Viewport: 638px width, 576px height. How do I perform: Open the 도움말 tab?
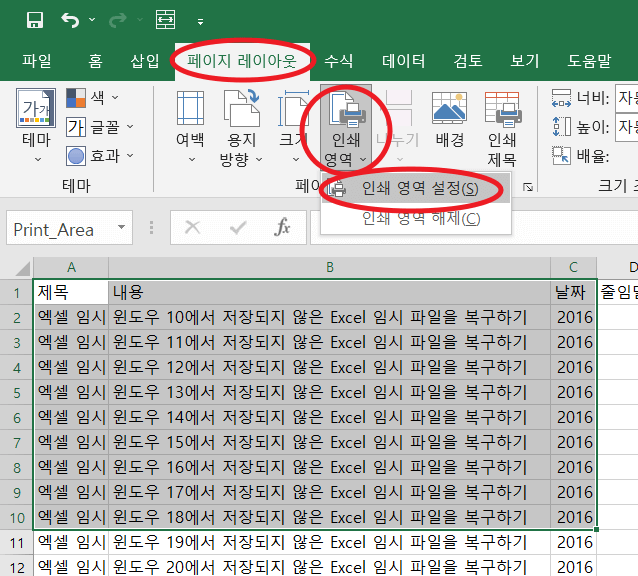click(x=589, y=61)
